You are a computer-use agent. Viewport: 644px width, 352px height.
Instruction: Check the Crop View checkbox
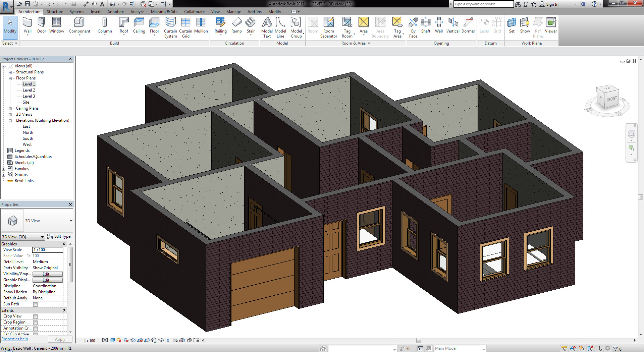click(x=35, y=316)
